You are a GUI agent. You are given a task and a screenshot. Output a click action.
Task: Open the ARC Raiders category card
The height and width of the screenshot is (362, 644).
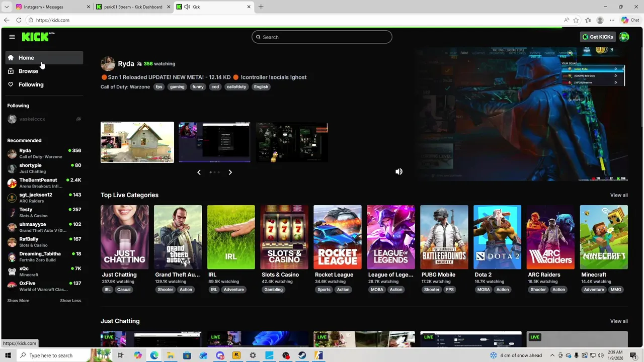[550, 237]
